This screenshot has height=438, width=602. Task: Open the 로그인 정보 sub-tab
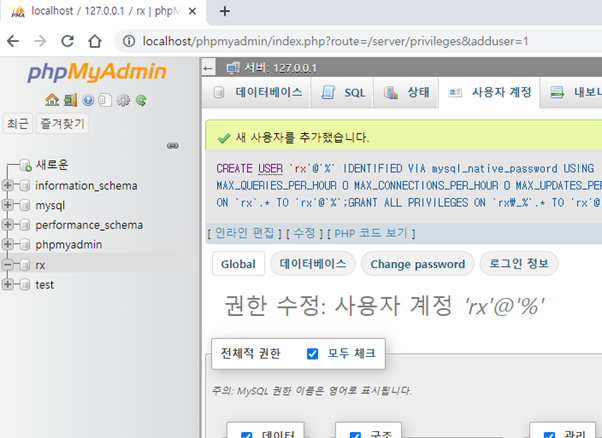click(x=519, y=264)
